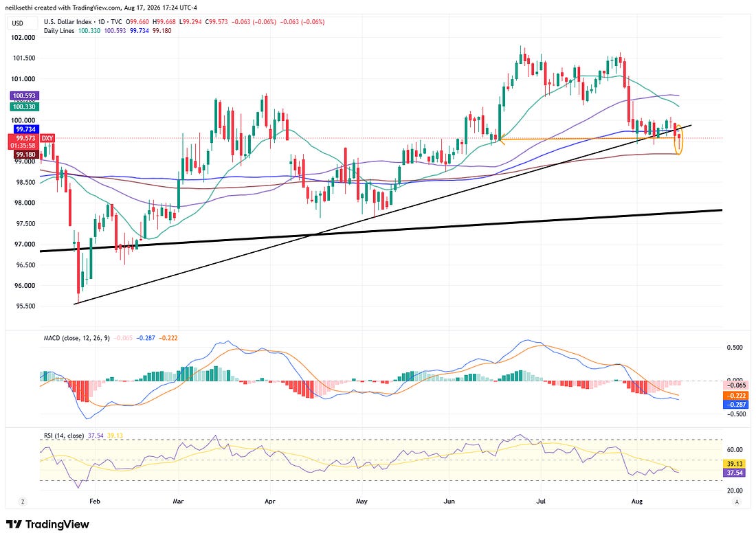
Task: Click the 97.000 price scale label
Action: pyautogui.click(x=23, y=245)
